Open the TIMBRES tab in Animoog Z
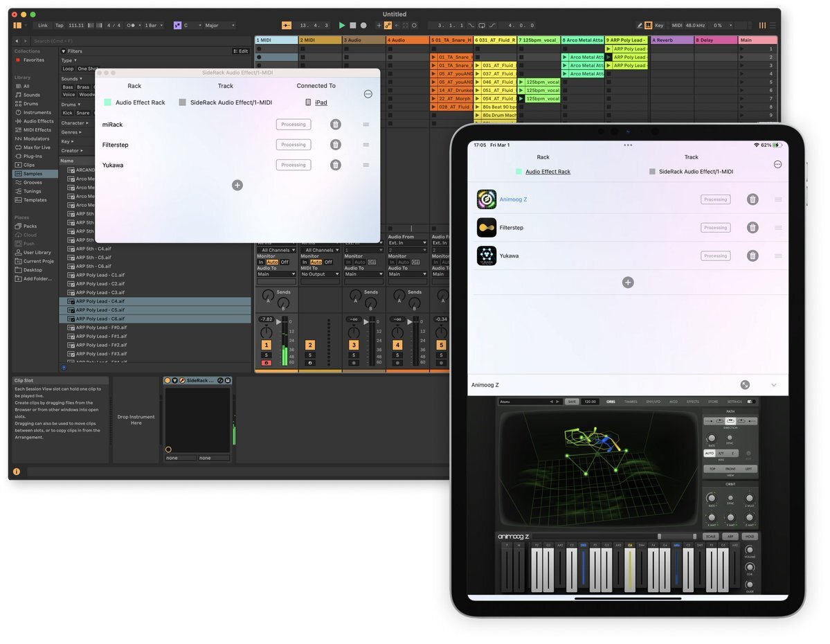Image resolution: width=830 pixels, height=644 pixels. [631, 402]
